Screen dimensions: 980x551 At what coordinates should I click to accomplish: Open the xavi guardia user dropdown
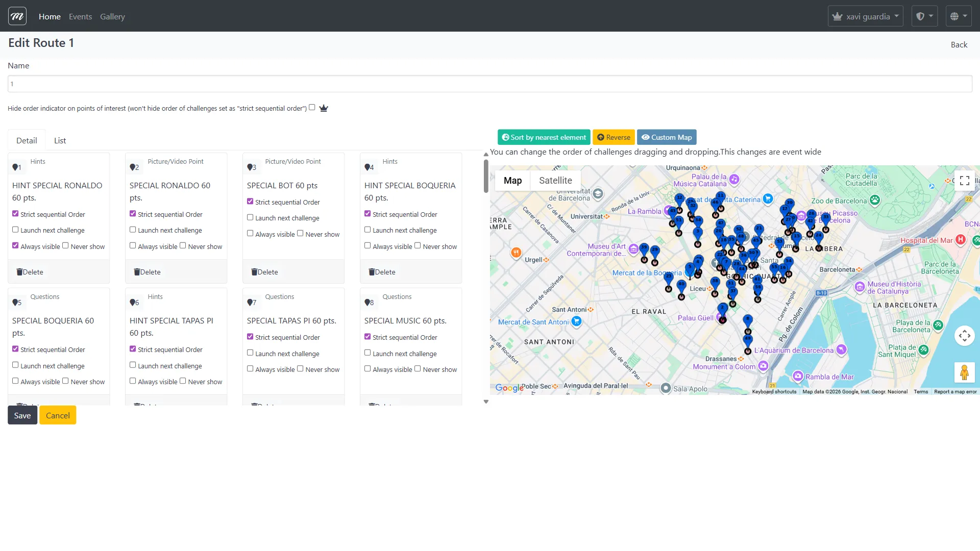(x=865, y=16)
